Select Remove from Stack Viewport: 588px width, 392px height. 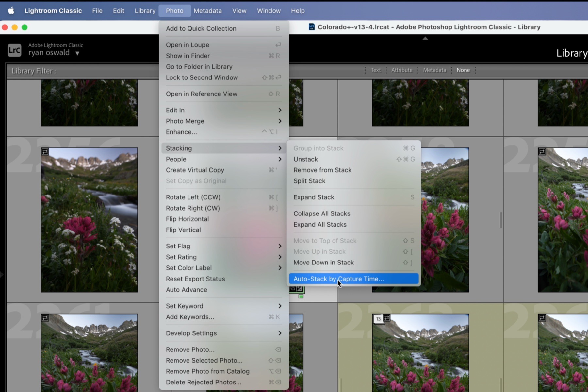(354, 170)
